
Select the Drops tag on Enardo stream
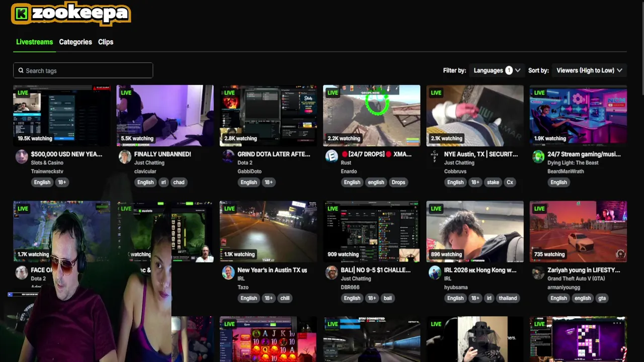click(398, 182)
